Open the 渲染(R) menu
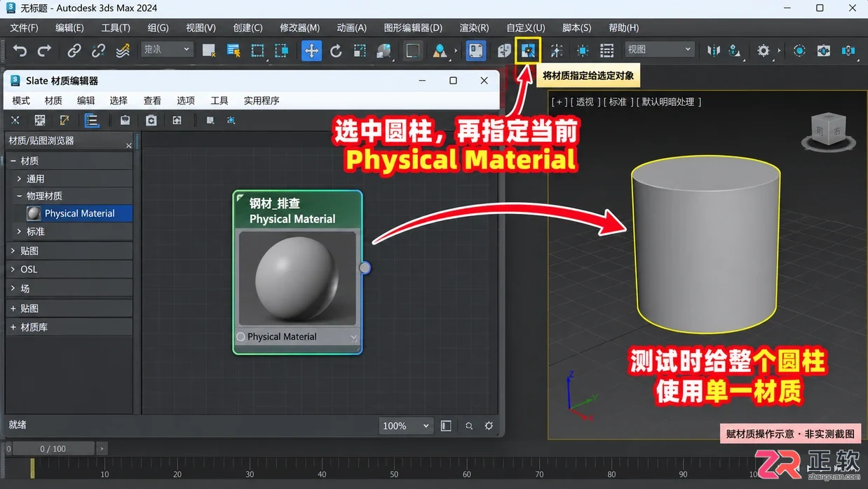This screenshot has height=489, width=868. click(474, 28)
